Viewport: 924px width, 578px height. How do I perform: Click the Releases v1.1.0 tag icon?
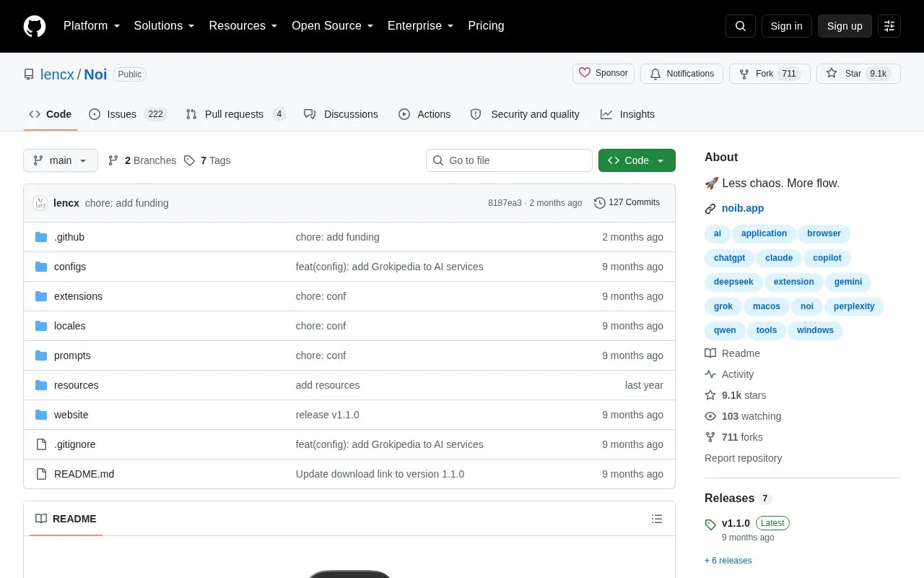coord(710,525)
